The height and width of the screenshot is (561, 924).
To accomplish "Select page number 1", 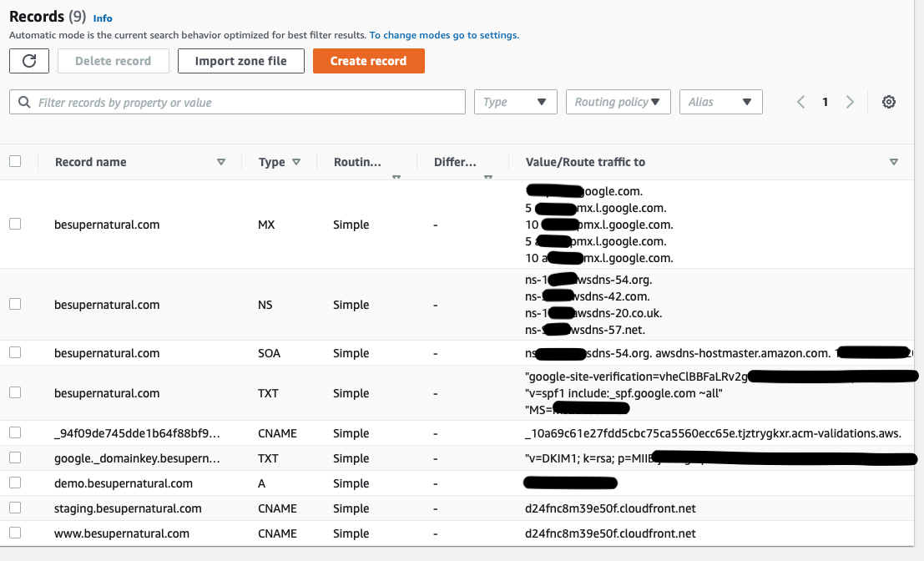I will [825, 102].
